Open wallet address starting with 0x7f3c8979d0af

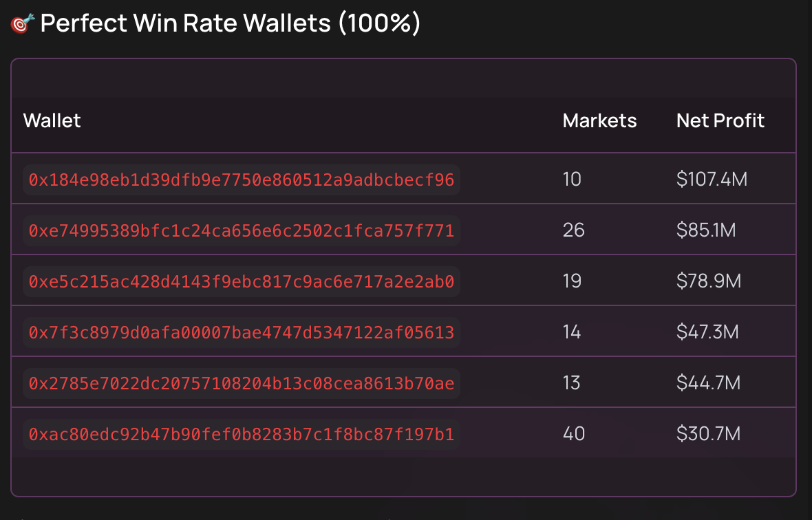[x=242, y=333]
